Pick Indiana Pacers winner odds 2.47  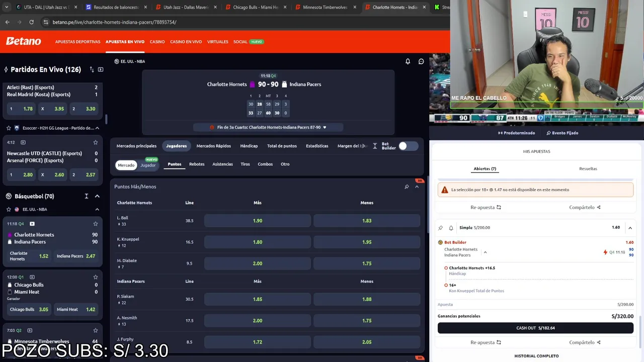[77, 256]
